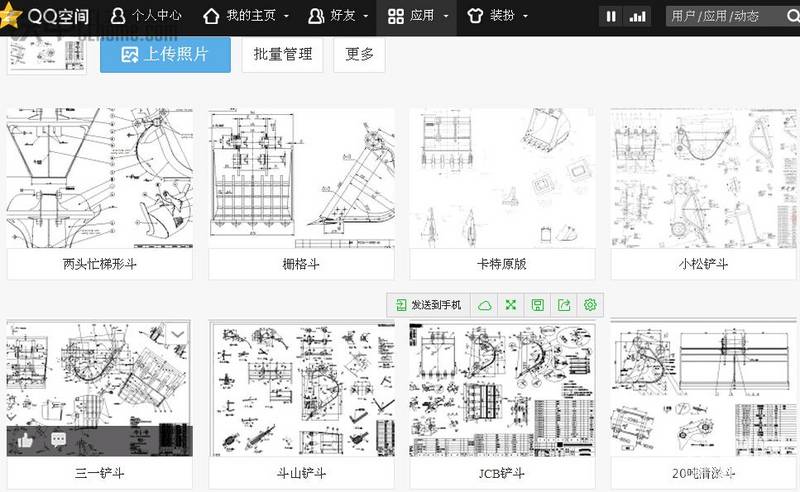This screenshot has height=492, width=800.
Task: Open the 栅格斗 drawing thumbnail
Action: [x=301, y=178]
